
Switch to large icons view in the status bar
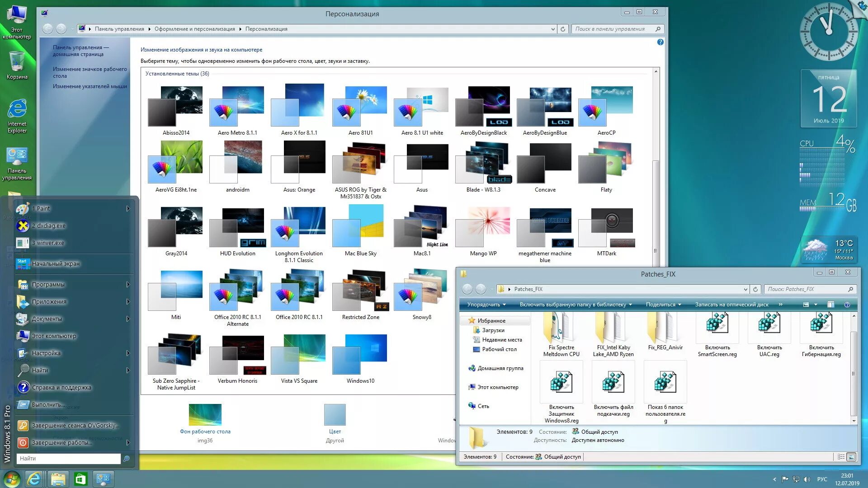851,457
